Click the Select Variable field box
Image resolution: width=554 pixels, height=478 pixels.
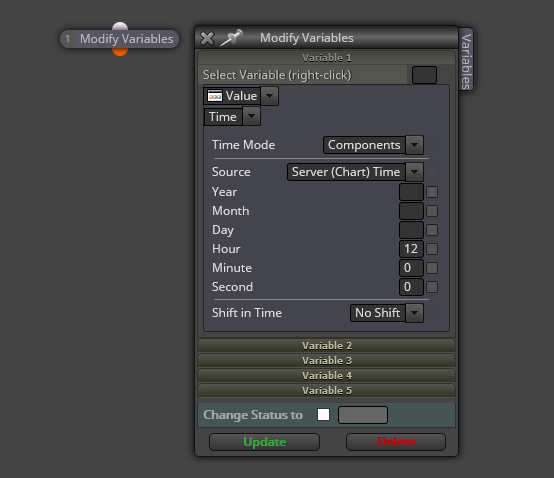pos(424,75)
